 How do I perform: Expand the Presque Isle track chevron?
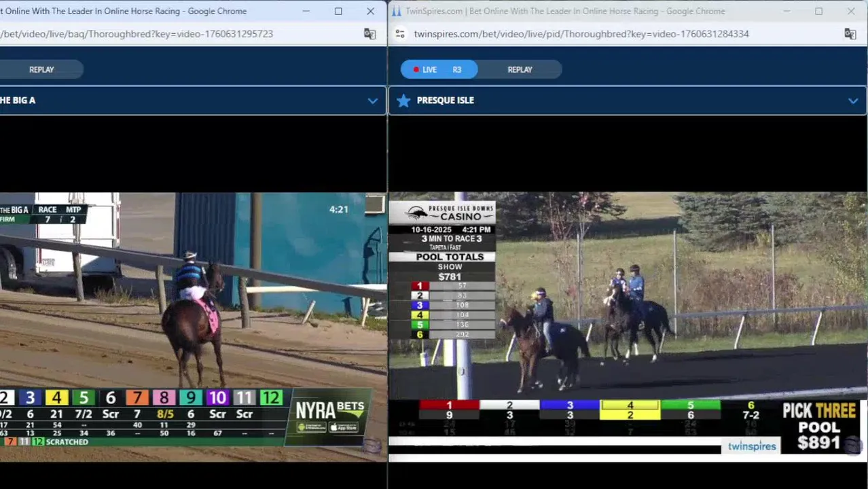tap(853, 101)
